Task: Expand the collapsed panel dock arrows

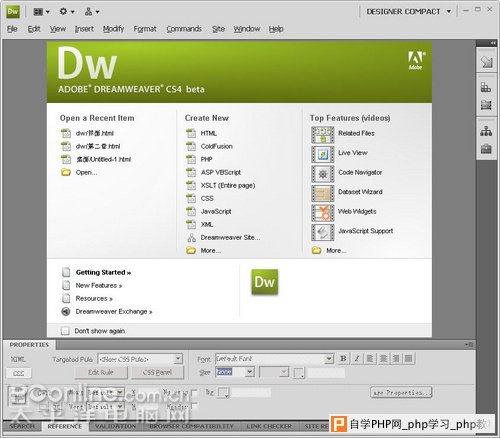Action: coord(493,43)
